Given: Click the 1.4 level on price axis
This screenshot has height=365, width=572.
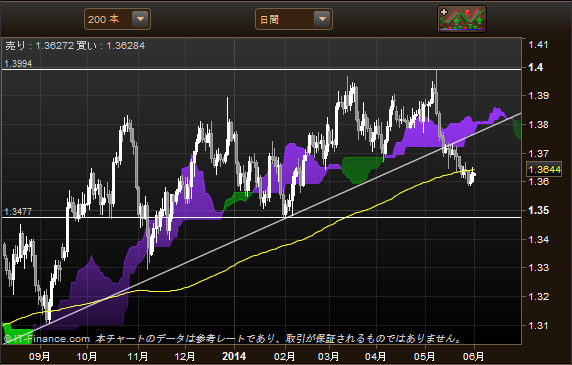Looking at the screenshot, I should coord(536,67).
